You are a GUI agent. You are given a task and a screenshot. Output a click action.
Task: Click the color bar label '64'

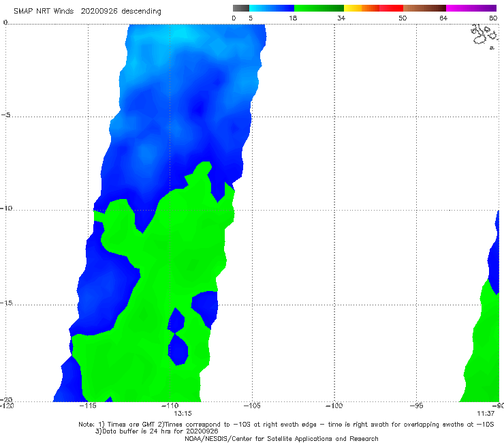443,18
